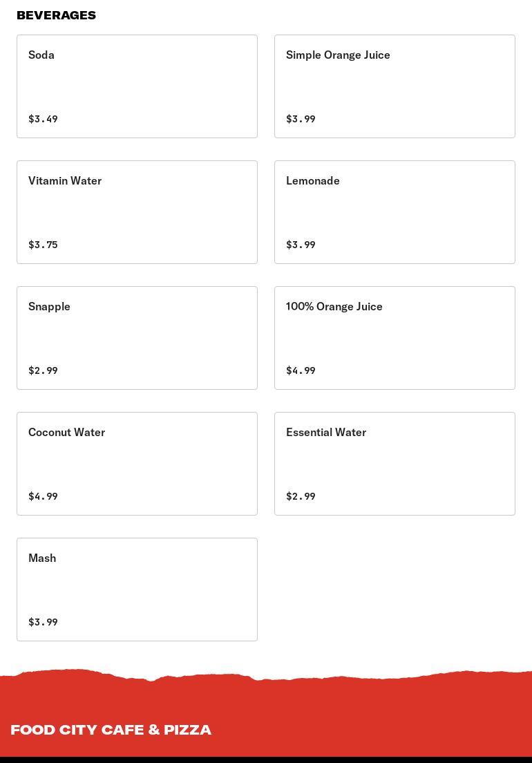Open the Soda menu item
Screen dimensions: 532x763
(x=137, y=86)
